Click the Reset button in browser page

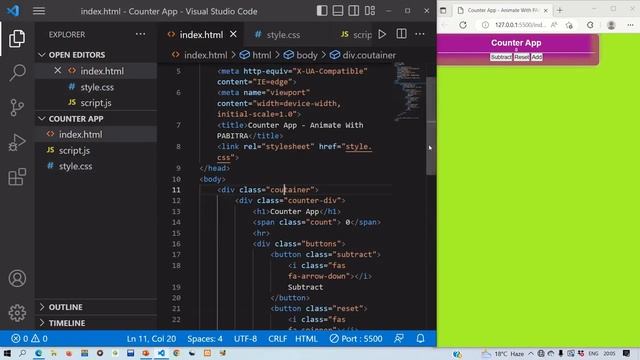click(x=522, y=57)
